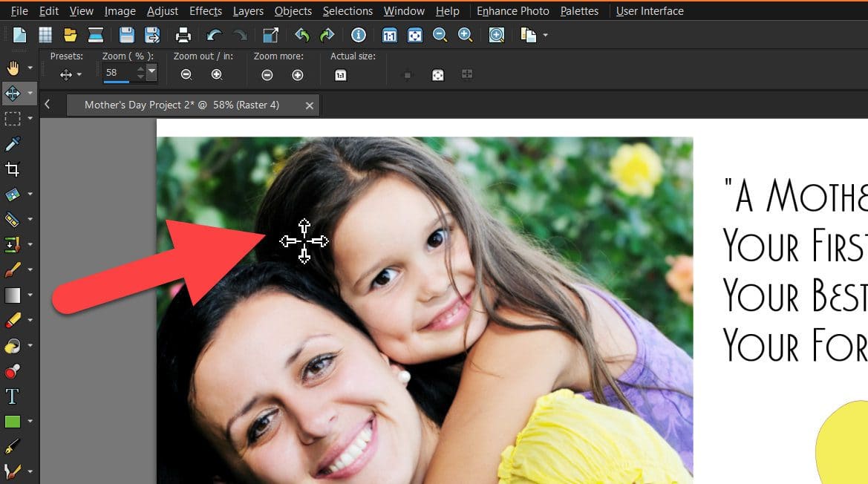Click the Zoom In button in tool options

217,74
